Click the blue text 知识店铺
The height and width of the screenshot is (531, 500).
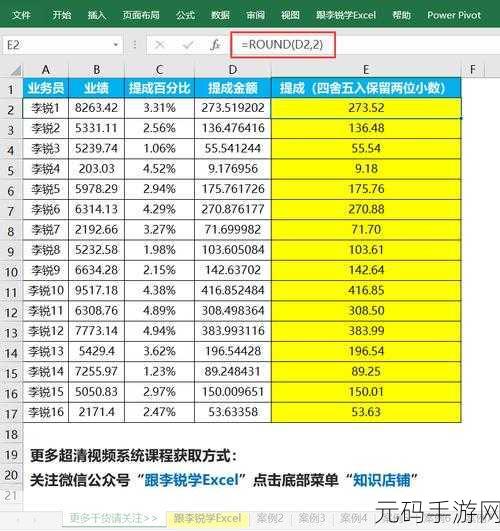382,480
